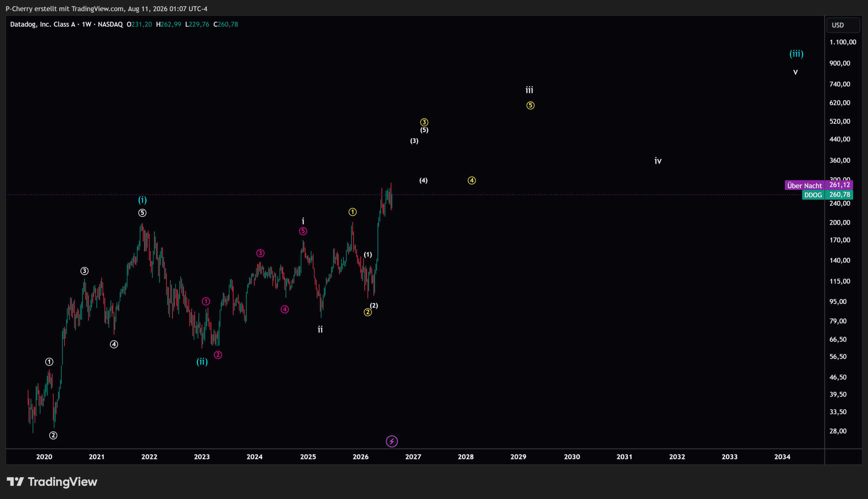Select the pink circled 3 wave marker
Screen dimensions: 868x499
260,253
